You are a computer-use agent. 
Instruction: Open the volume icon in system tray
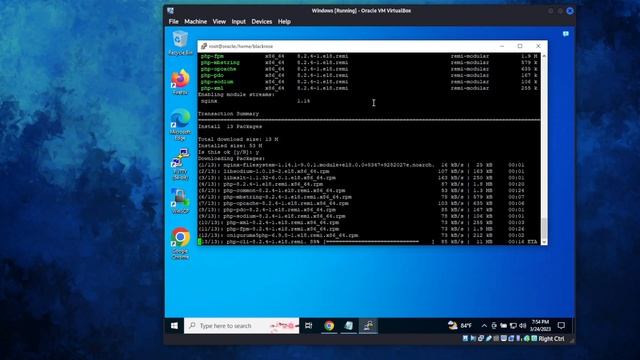click(522, 326)
